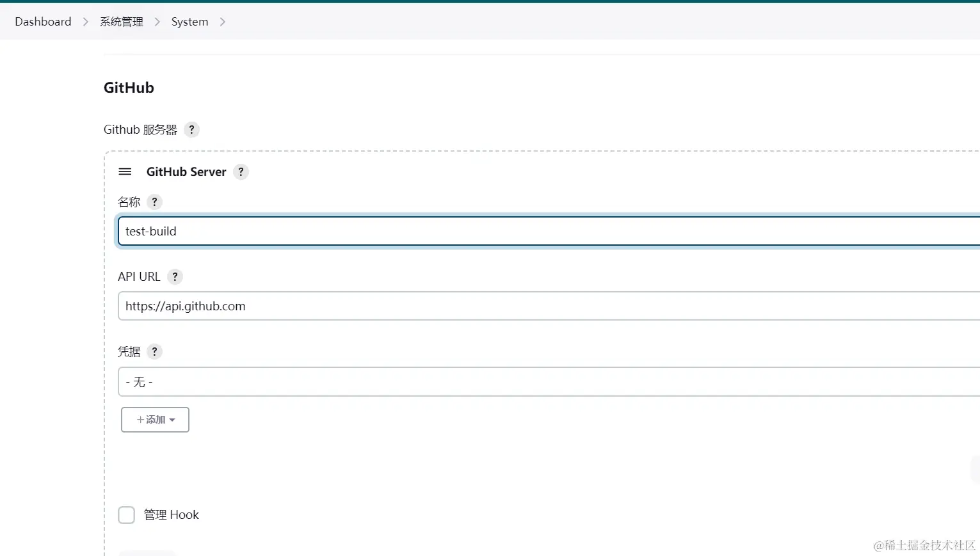Enable the 管理 Hook checkbox
Viewport: 980px width, 556px height.
pyautogui.click(x=127, y=515)
